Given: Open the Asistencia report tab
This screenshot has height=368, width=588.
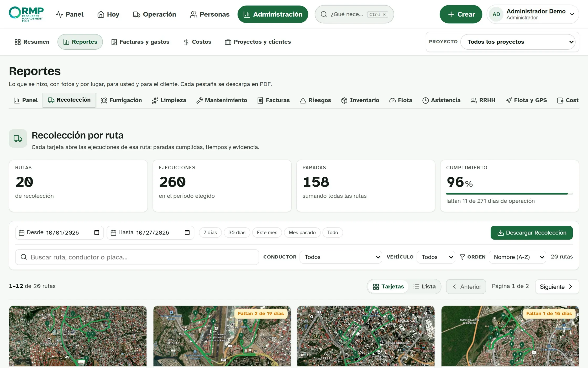Looking at the screenshot, I should (442, 100).
